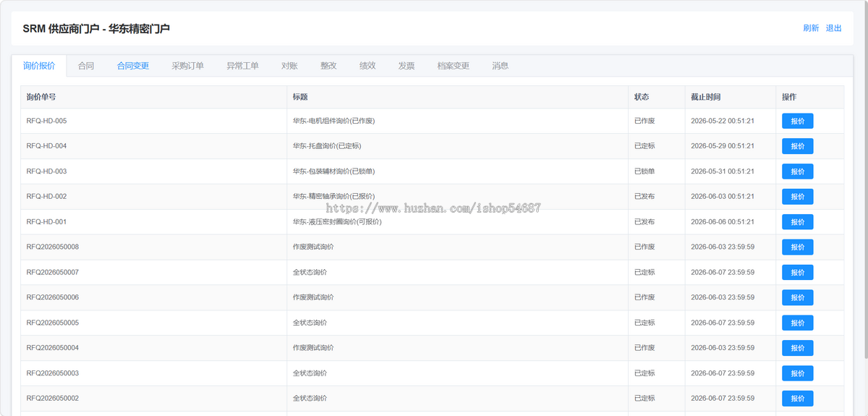Click 报价 button for RFQ-HD-001
This screenshot has height=416, width=868.
(x=798, y=222)
